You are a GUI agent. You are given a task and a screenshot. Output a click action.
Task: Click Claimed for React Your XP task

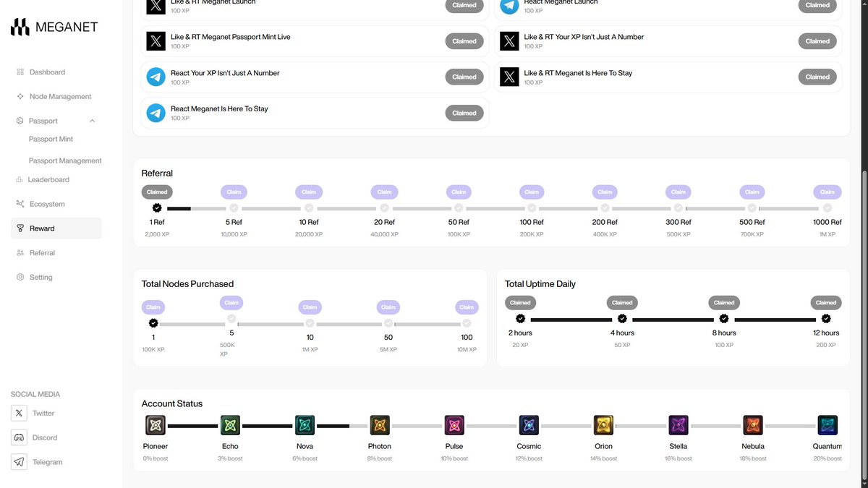(464, 77)
